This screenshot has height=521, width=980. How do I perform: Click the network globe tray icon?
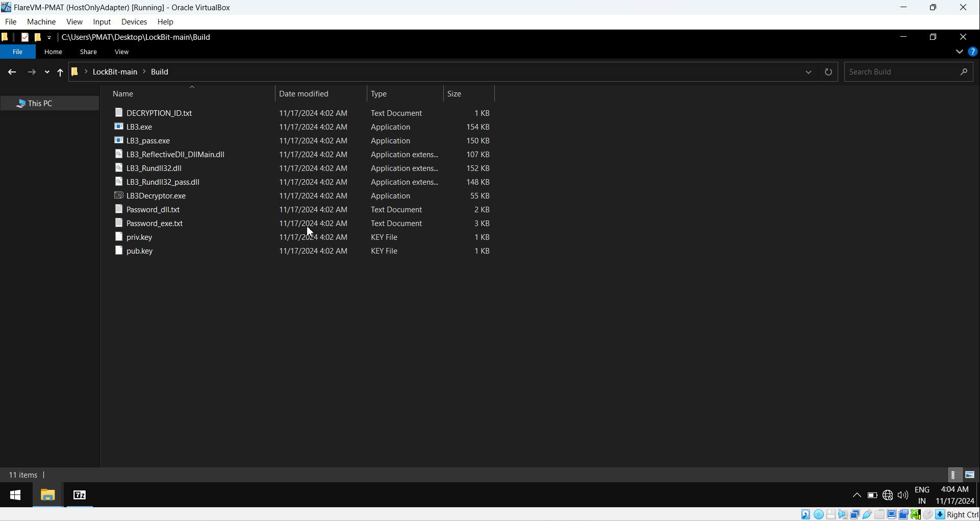pos(888,495)
